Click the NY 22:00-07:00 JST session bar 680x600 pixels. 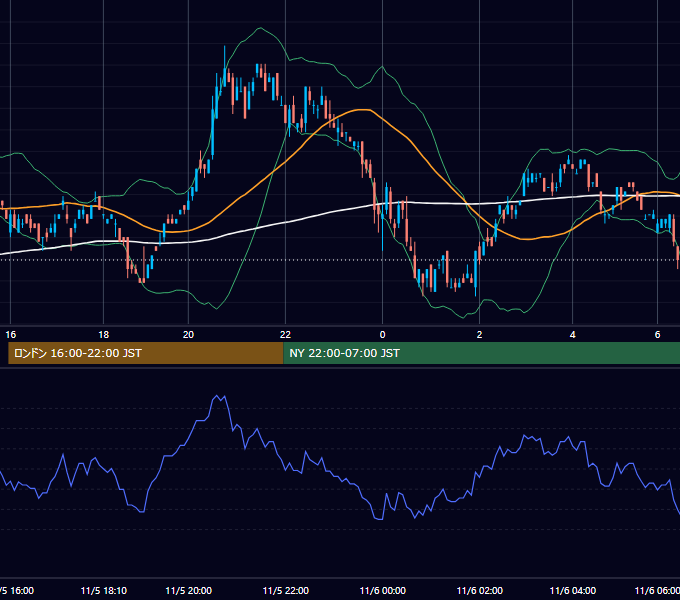[x=481, y=353]
